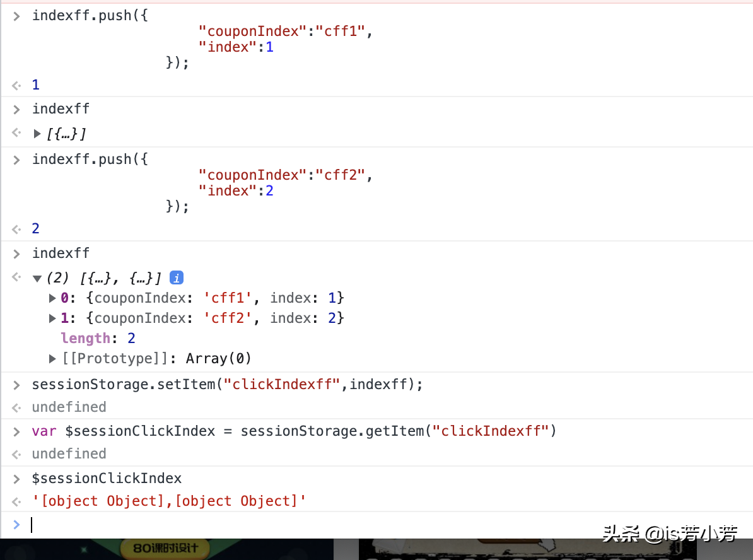The width and height of the screenshot is (753, 560).
Task: Expand the [[Prototype]]: Array(0) entry
Action: point(52,359)
